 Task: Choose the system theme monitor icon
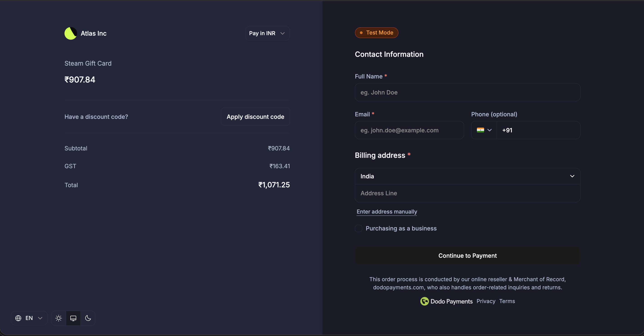pyautogui.click(x=73, y=318)
